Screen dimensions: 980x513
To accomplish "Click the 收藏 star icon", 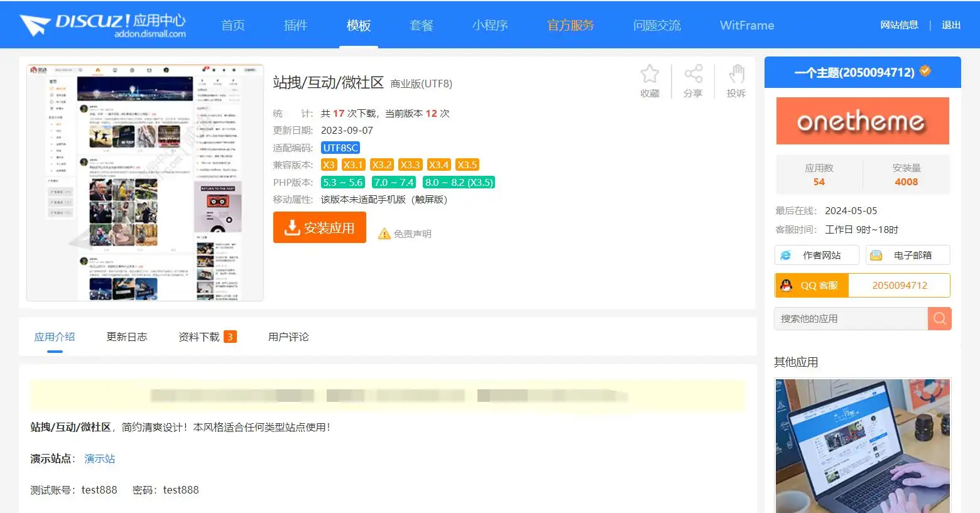I will [650, 75].
